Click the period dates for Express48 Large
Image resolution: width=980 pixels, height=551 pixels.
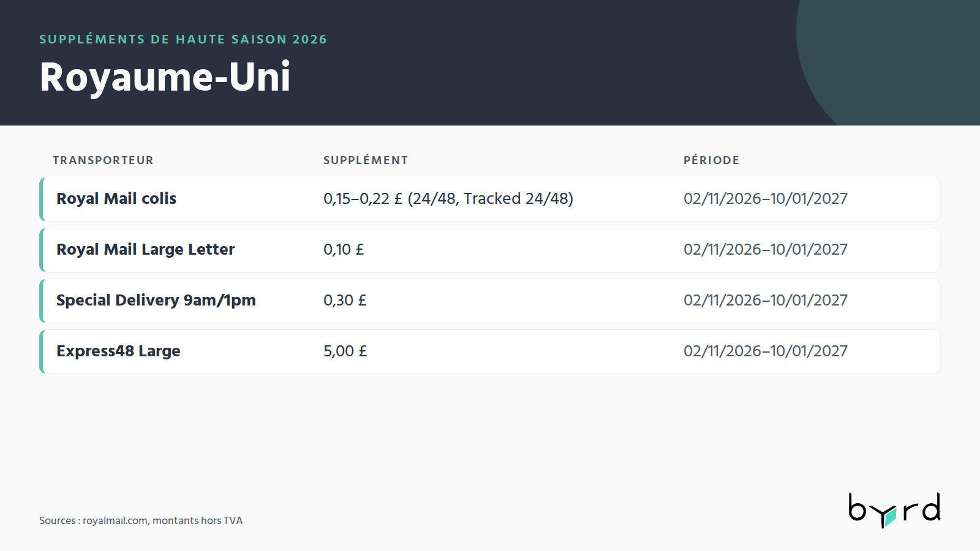(x=766, y=351)
